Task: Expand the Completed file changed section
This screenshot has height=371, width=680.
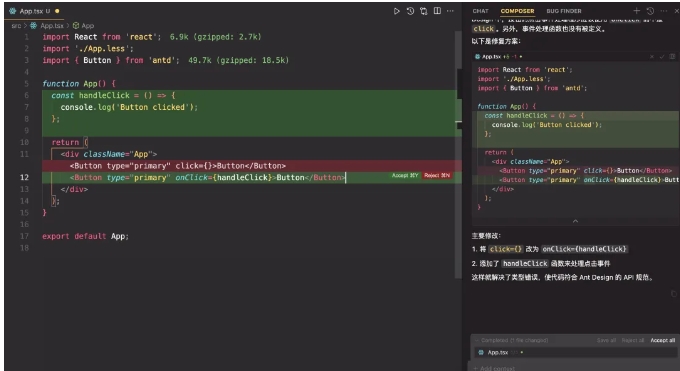Action: coord(511,340)
